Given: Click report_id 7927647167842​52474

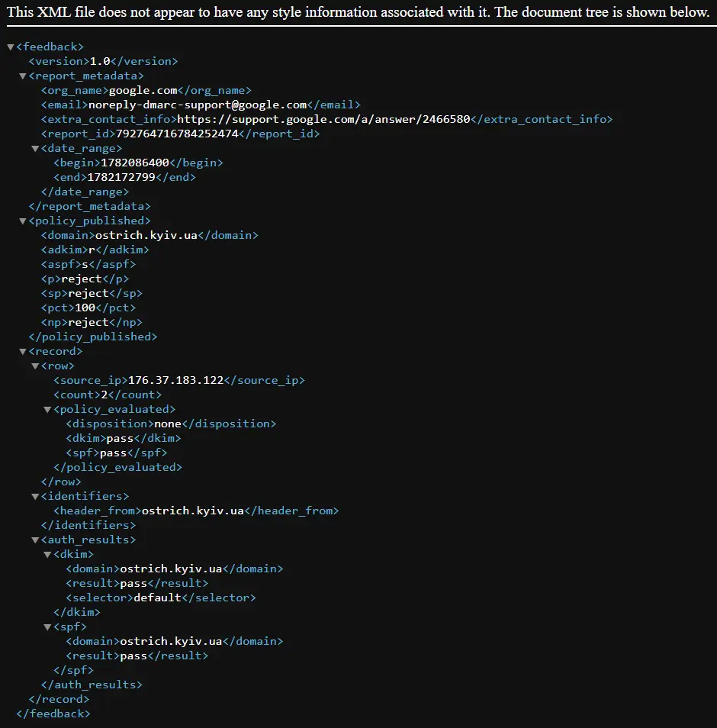Looking at the screenshot, I should point(177,134).
